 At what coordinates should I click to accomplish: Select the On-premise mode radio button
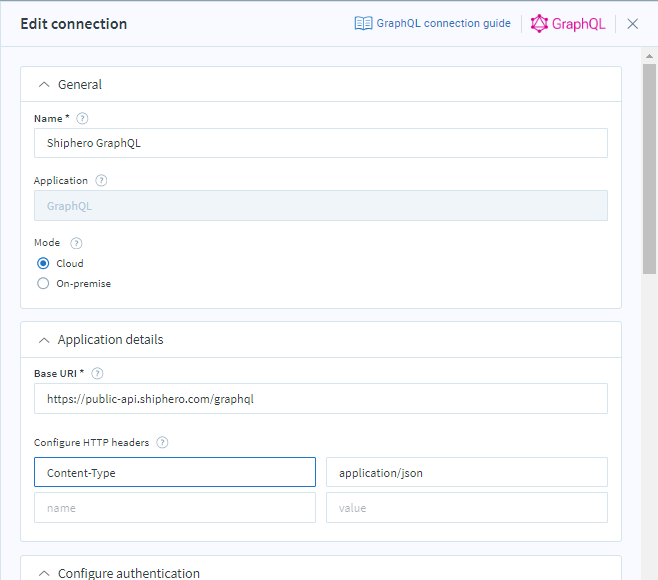click(x=43, y=284)
